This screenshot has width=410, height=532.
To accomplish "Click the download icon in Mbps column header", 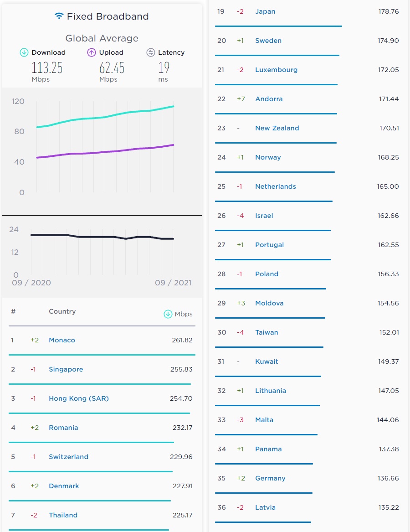I will pos(168,314).
